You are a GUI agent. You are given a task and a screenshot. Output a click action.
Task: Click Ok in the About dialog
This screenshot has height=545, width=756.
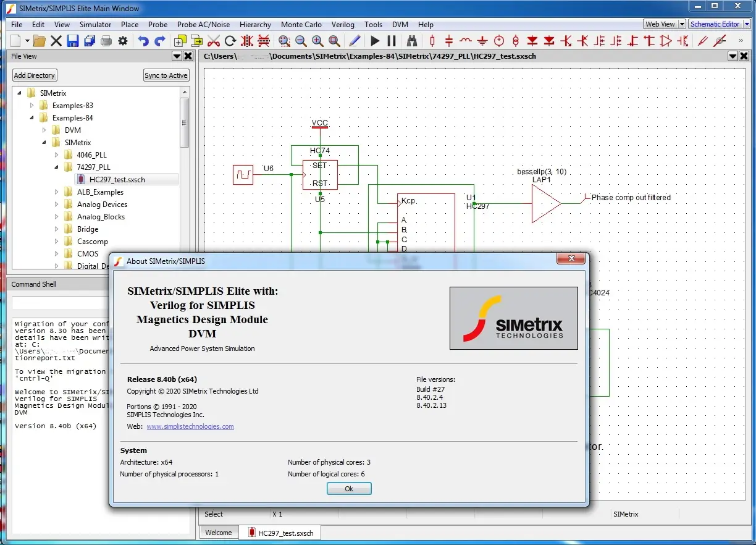point(349,489)
